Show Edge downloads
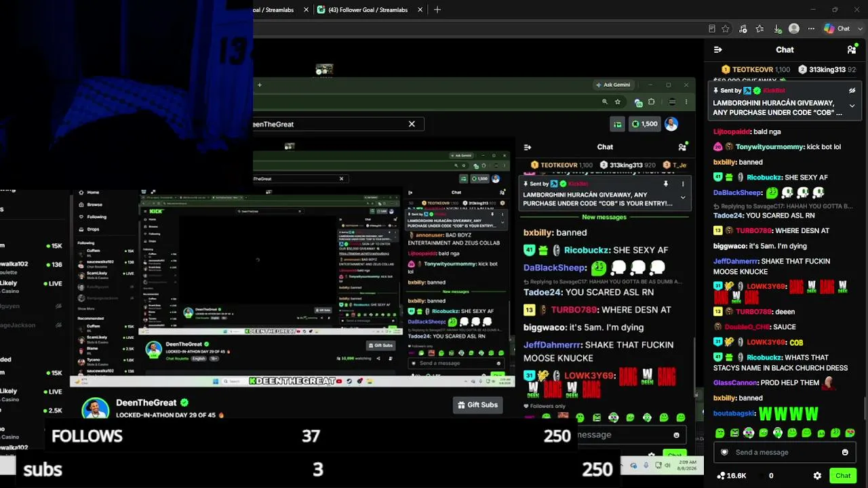Image resolution: width=868 pixels, height=488 pixels. coord(777,28)
